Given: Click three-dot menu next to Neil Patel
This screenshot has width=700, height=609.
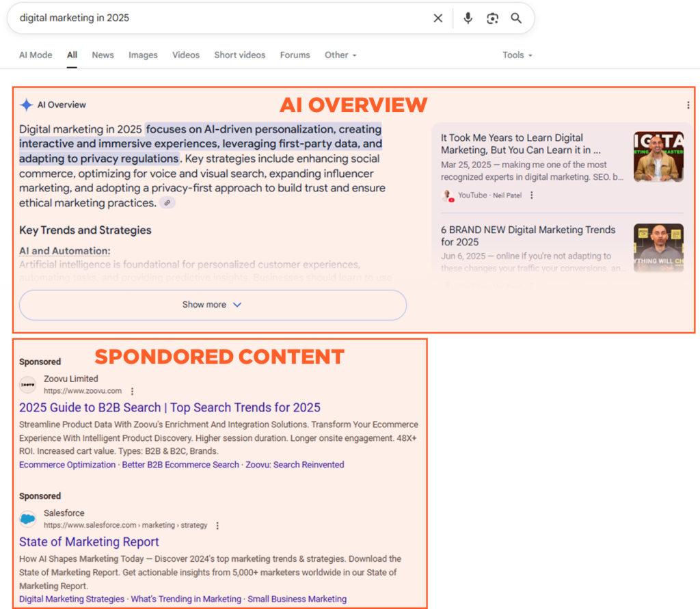Looking at the screenshot, I should pos(532,195).
